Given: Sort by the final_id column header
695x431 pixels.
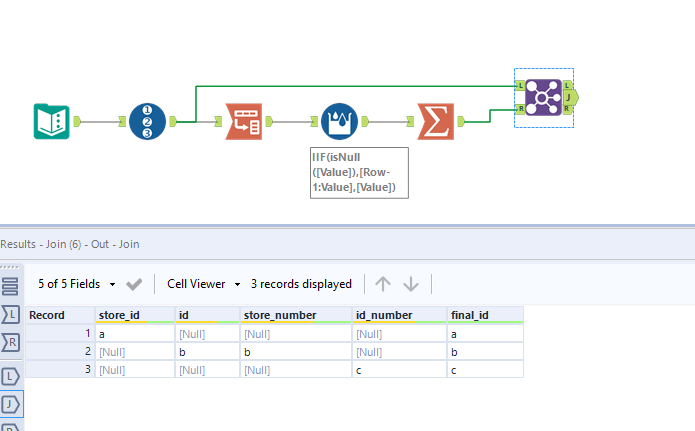Looking at the screenshot, I should coord(485,315).
